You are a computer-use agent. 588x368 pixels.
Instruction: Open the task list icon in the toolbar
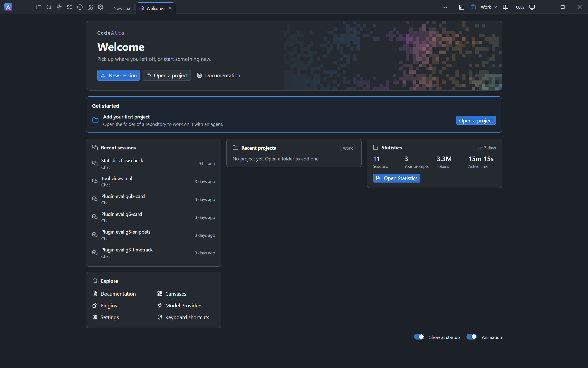70,7
